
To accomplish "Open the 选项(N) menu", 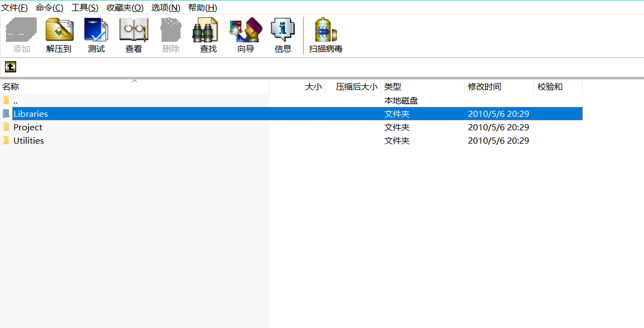I will click(x=165, y=7).
